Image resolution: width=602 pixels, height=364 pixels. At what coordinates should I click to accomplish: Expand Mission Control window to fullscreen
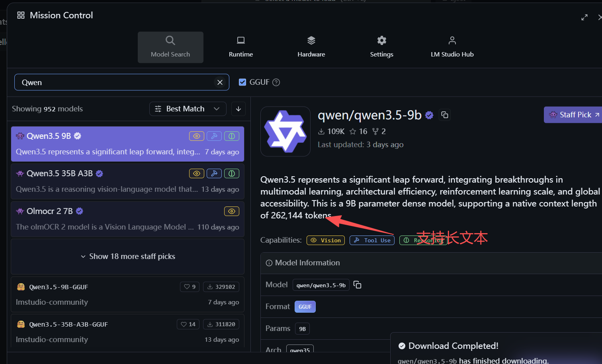pyautogui.click(x=584, y=17)
